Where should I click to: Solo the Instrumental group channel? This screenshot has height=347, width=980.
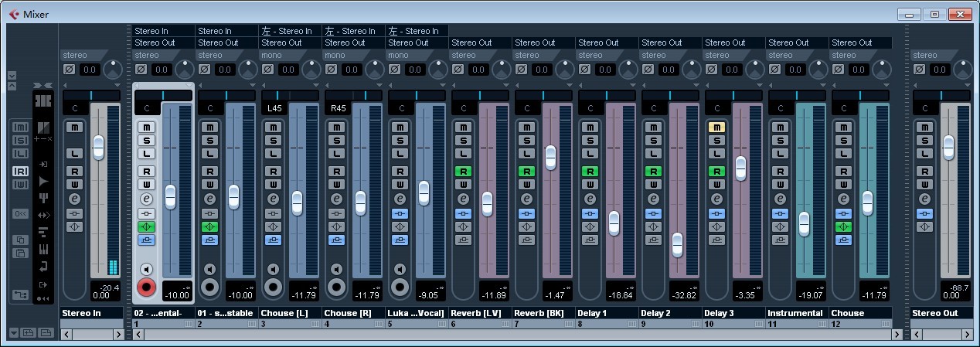(x=779, y=140)
